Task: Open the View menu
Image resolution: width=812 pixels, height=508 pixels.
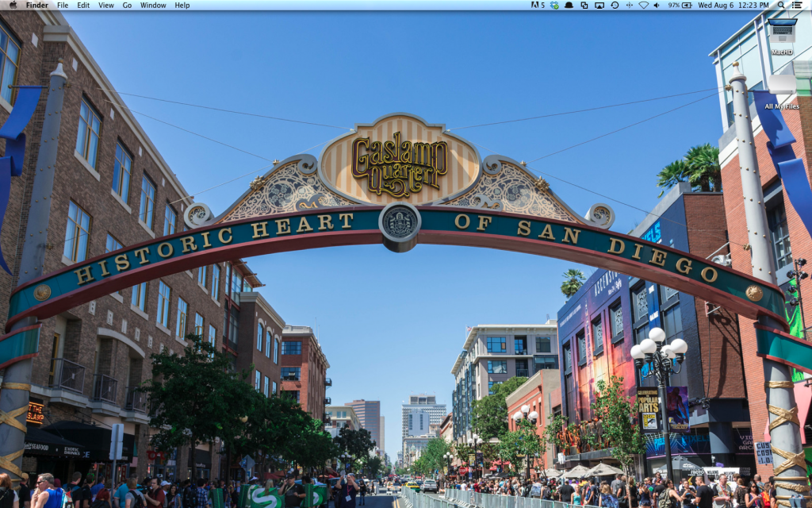Action: point(106,6)
